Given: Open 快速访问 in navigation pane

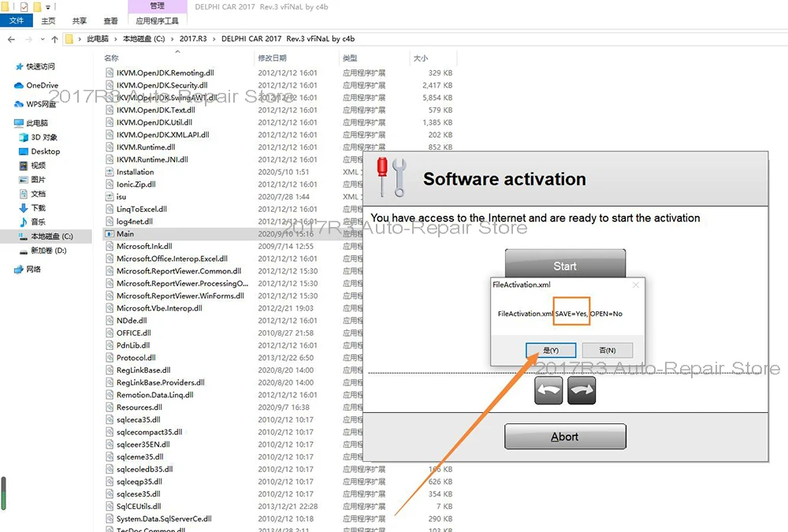Looking at the screenshot, I should pyautogui.click(x=35, y=66).
